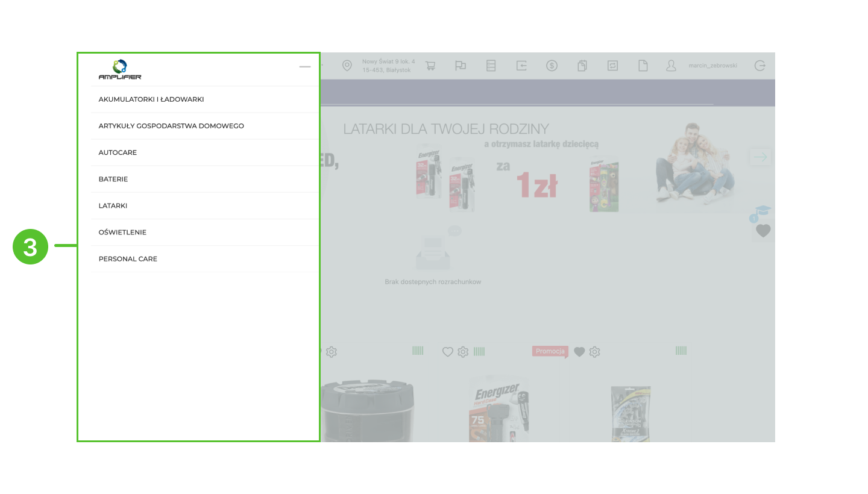Open the black lantern product image
This screenshot has width=868, height=494.
pyautogui.click(x=366, y=410)
